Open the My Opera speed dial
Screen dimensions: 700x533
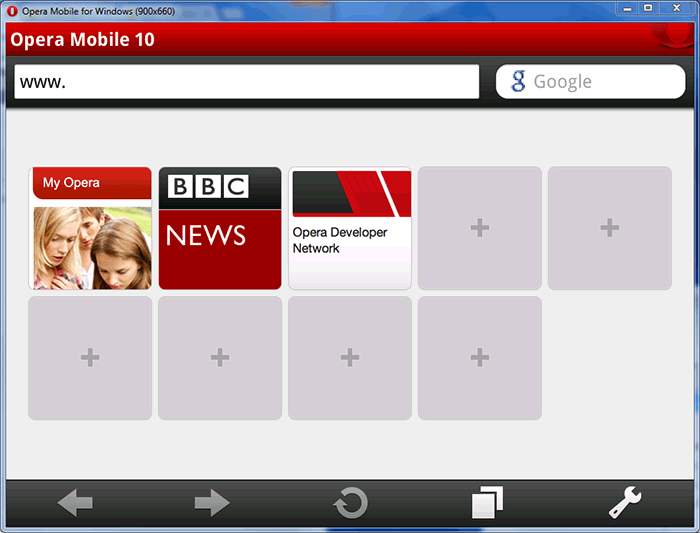(90, 228)
